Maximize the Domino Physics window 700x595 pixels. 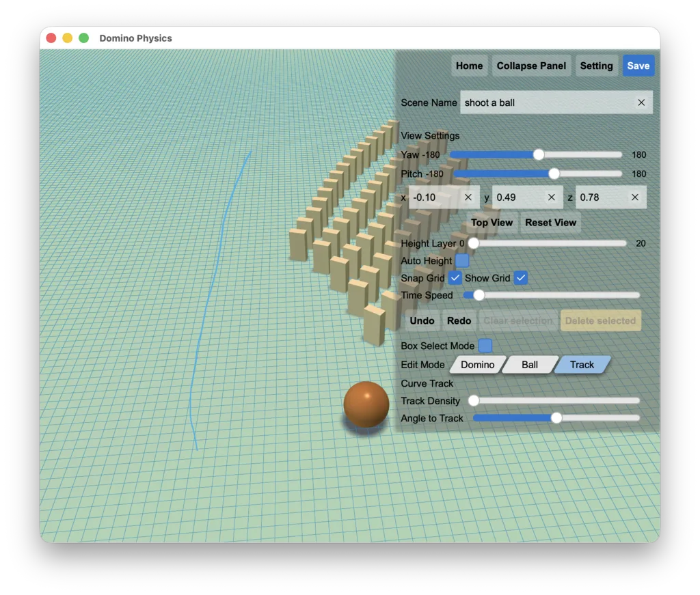click(x=84, y=38)
